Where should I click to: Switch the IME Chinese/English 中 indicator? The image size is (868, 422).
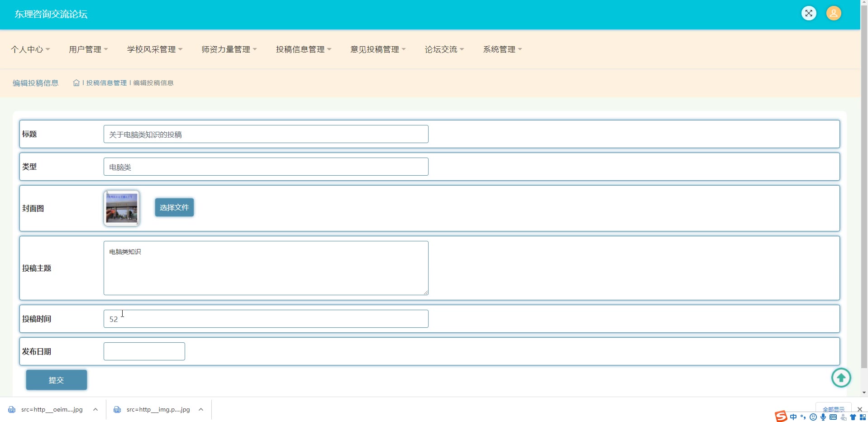(x=793, y=417)
